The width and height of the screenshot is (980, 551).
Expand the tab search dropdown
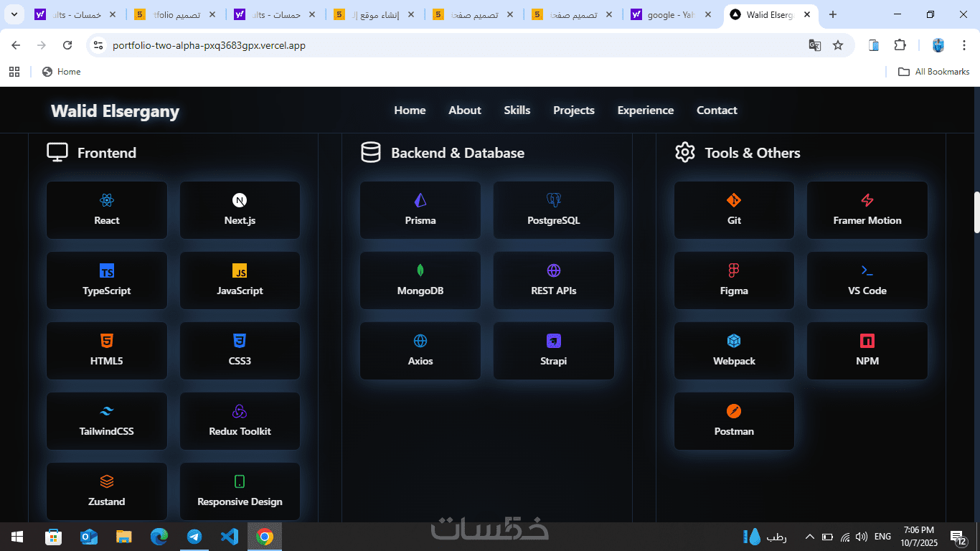14,14
